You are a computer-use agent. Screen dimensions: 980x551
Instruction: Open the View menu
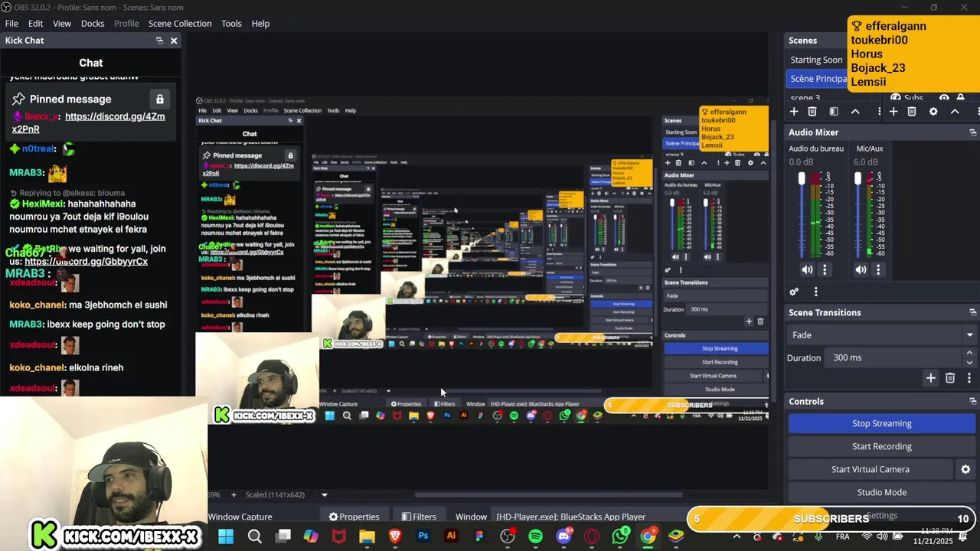coord(62,24)
